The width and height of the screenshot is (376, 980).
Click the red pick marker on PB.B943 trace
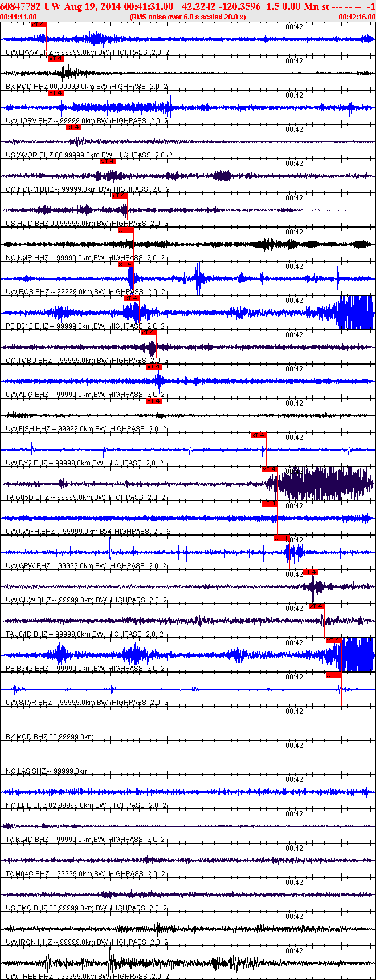tap(333, 641)
